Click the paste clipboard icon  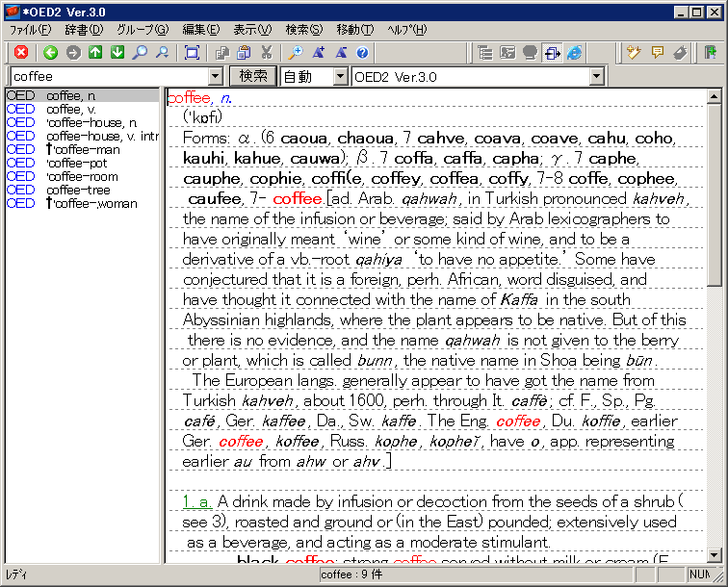click(x=244, y=52)
